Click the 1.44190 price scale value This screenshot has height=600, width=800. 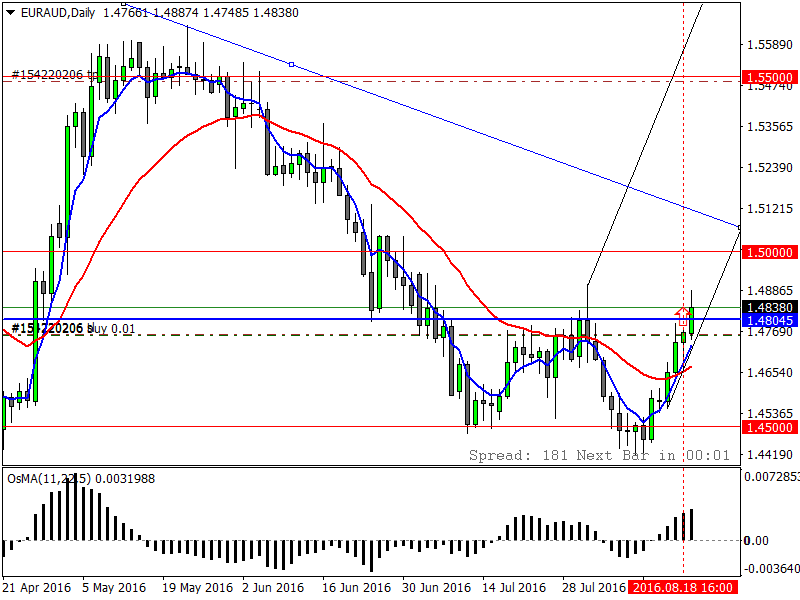(770, 454)
